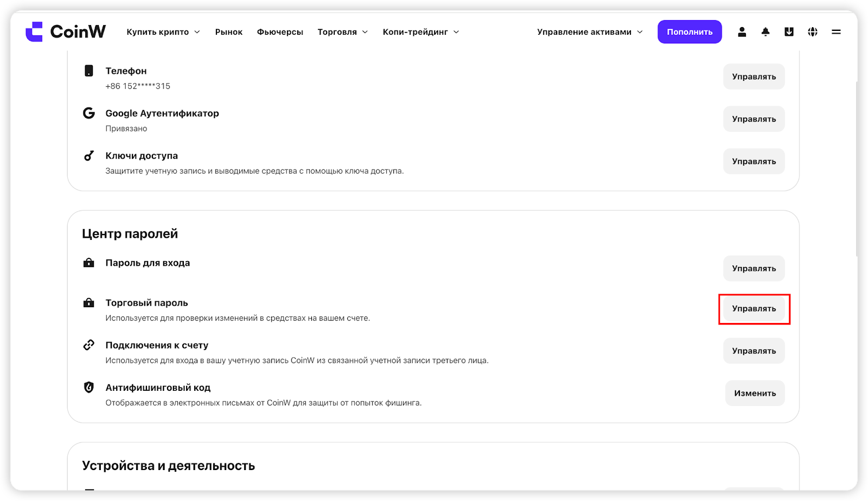Screen dimensions: 868x501
Task: Click Управлять for Телефон
Action: [x=754, y=77]
